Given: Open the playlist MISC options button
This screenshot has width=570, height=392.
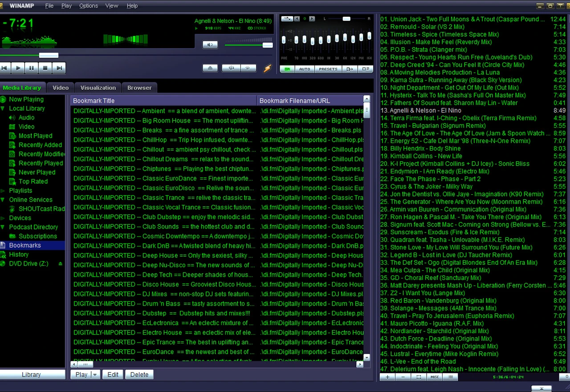Looking at the screenshot, I should coord(435,377).
